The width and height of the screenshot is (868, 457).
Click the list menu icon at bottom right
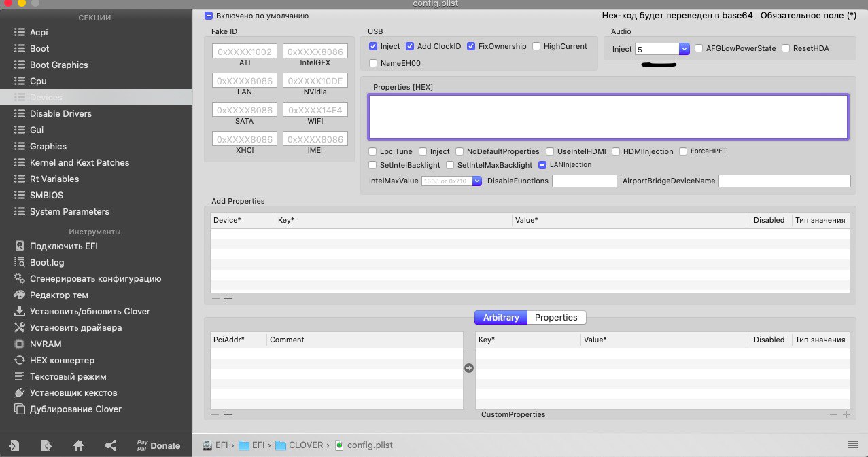852,445
